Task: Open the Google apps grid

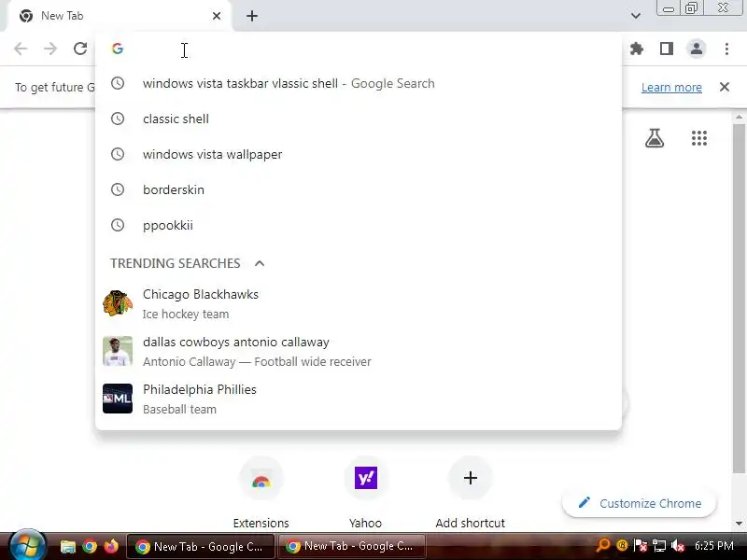Action: tap(698, 138)
